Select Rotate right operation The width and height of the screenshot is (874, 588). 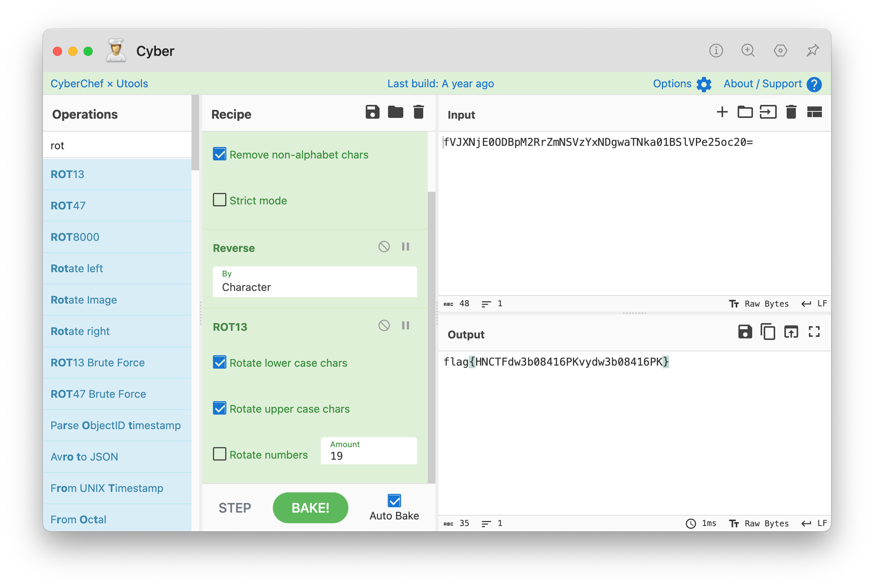point(117,331)
